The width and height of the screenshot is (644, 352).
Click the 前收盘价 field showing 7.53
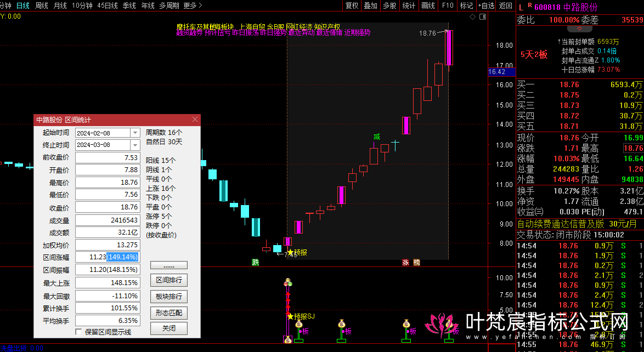tap(108, 158)
